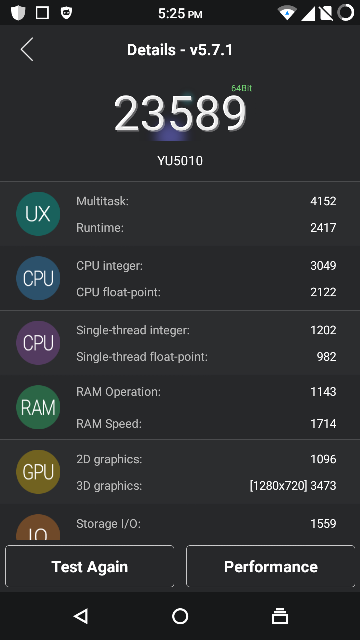This screenshot has width=360, height=640.
Task: Select the blue CPU category icon
Action: point(38,278)
